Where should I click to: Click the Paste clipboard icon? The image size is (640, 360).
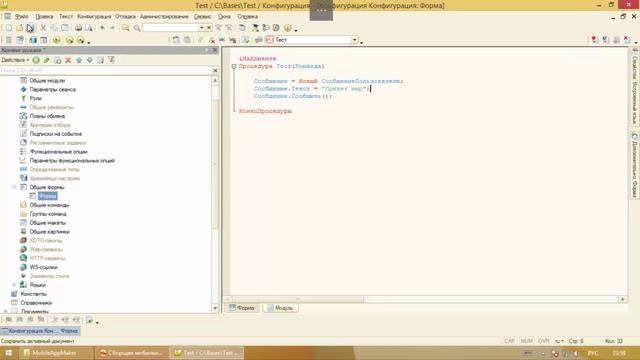point(65,28)
